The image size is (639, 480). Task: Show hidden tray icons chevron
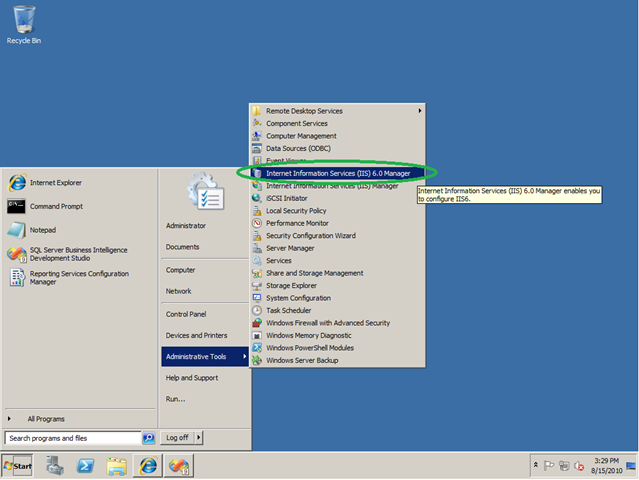click(x=536, y=465)
